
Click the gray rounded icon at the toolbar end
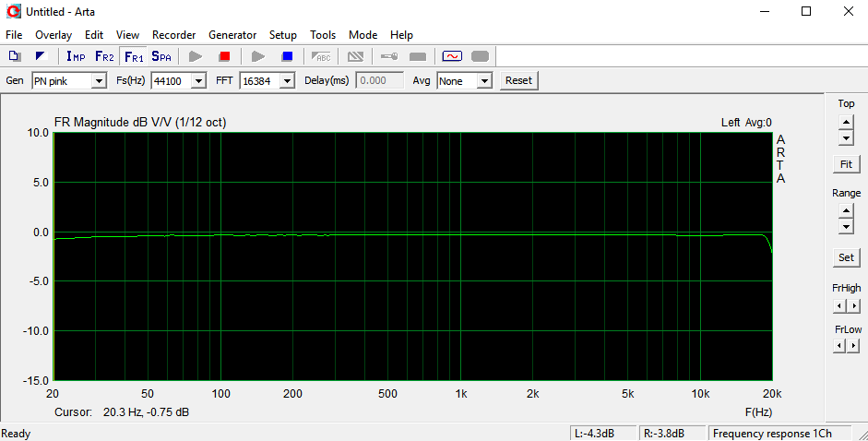pyautogui.click(x=480, y=56)
